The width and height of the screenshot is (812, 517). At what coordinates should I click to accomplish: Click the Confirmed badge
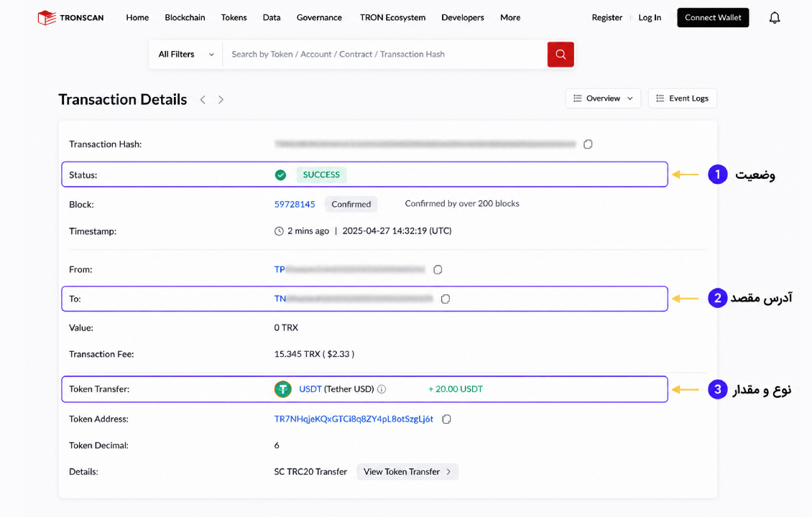point(351,205)
